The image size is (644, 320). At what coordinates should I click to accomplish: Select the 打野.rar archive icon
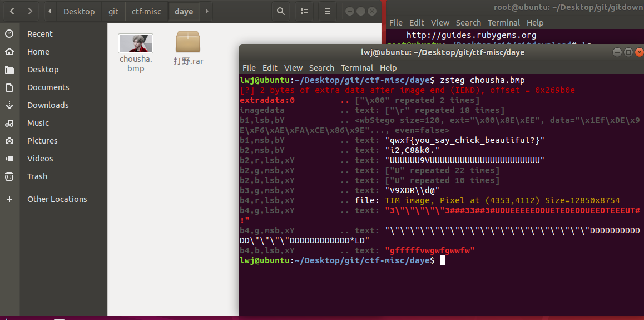[x=188, y=42]
